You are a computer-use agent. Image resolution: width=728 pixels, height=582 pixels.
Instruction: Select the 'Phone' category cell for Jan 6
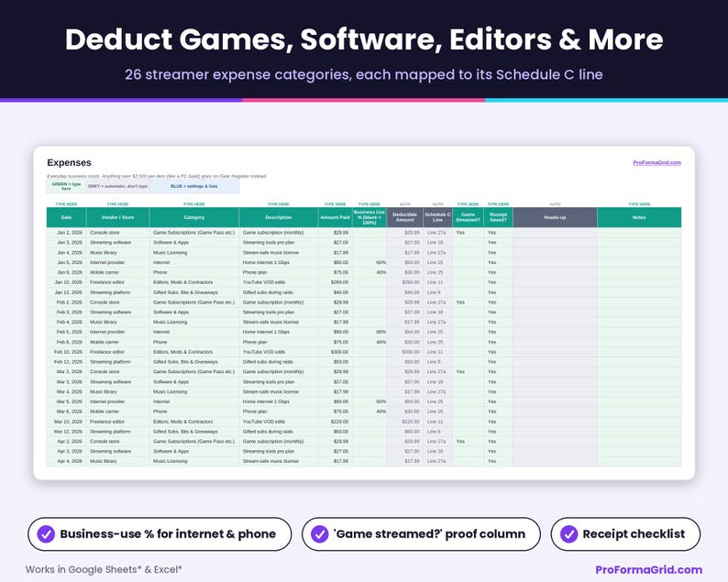click(194, 272)
